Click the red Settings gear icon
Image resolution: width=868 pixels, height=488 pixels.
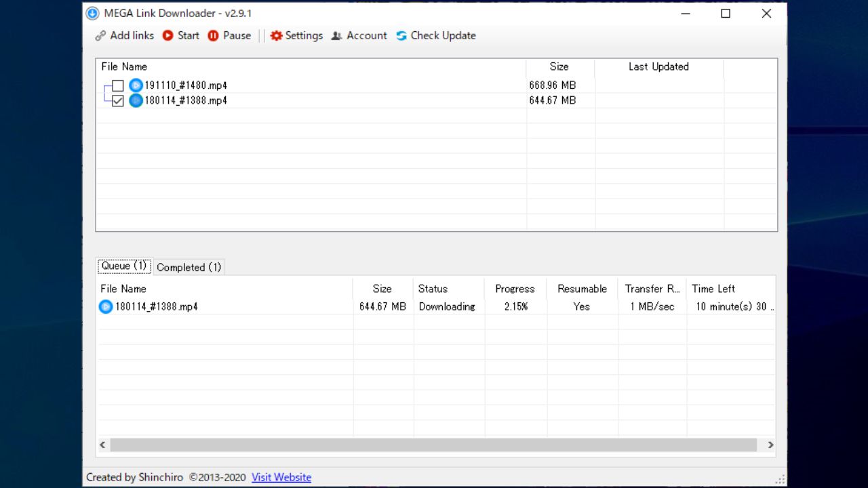pos(276,36)
